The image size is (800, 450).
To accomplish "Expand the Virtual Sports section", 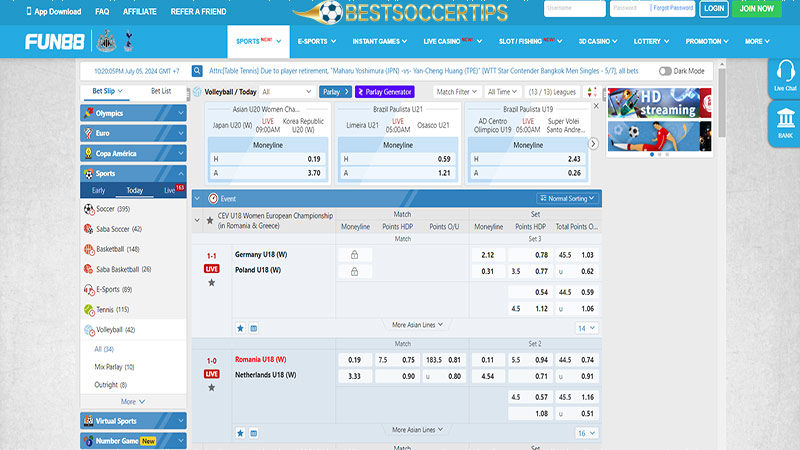I will coord(133,421).
